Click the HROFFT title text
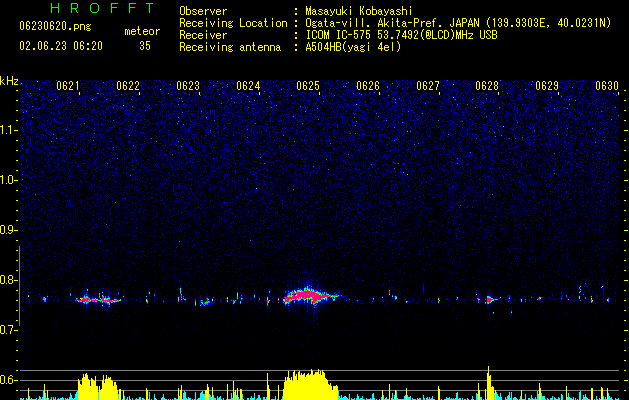The image size is (629, 400). (103, 8)
